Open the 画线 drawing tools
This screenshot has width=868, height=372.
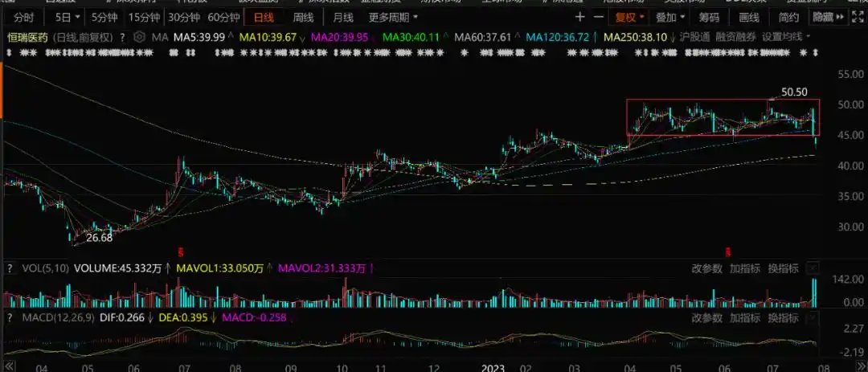(749, 18)
